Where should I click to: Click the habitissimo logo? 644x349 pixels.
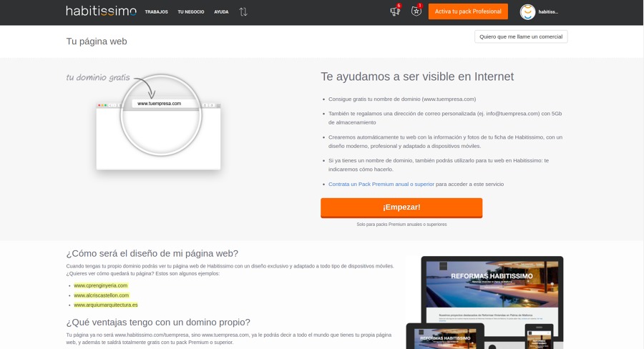[101, 11]
